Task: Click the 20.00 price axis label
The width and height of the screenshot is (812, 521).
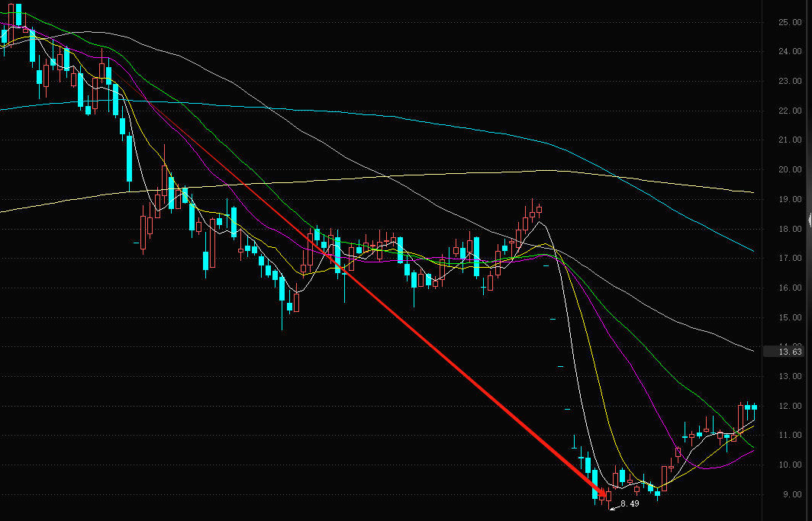Action: pyautogui.click(x=791, y=169)
